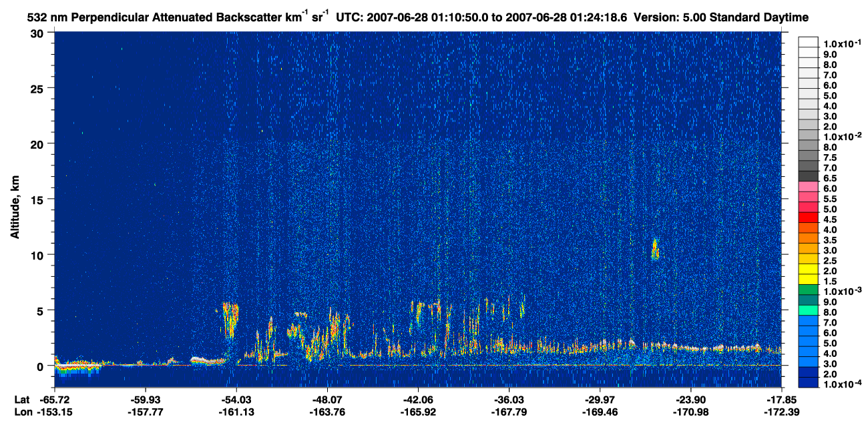Screen dimensions: 868x445
Task: Click latitude value -17.85
Action: click(781, 400)
